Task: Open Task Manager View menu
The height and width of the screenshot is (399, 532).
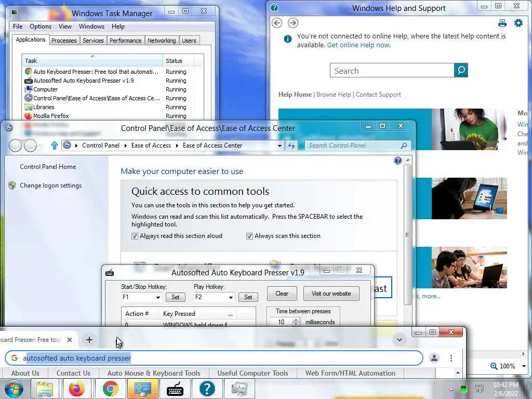Action: [65, 26]
